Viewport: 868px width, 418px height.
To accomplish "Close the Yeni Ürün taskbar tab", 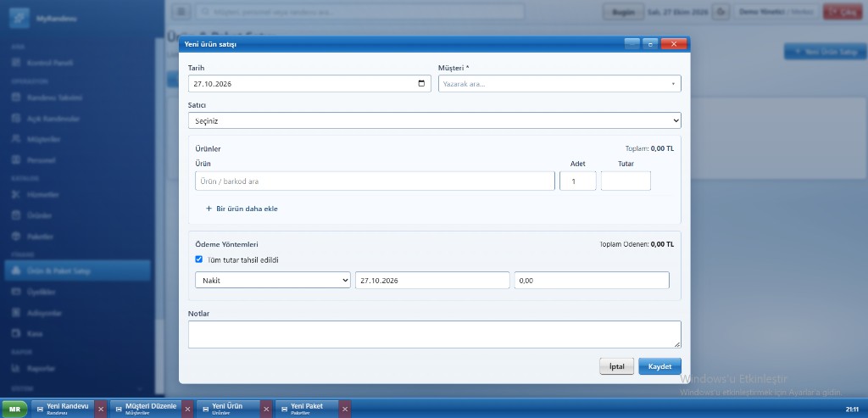I will (x=266, y=410).
